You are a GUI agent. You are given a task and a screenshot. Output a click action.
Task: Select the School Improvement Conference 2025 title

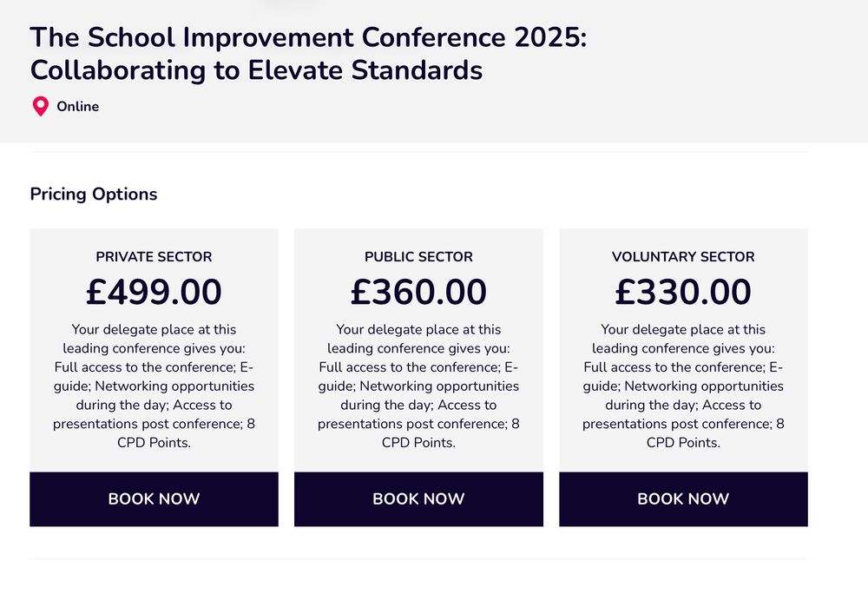(x=308, y=37)
